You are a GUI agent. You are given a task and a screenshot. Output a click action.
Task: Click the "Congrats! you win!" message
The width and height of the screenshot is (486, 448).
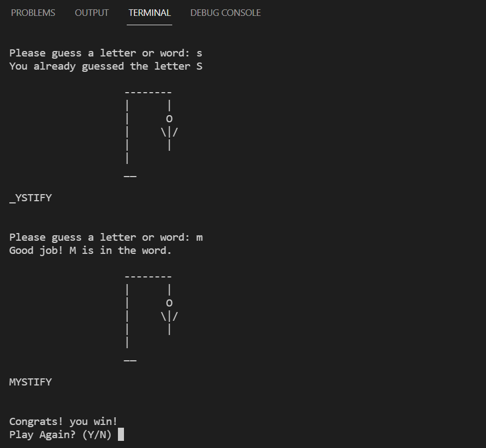pos(63,422)
